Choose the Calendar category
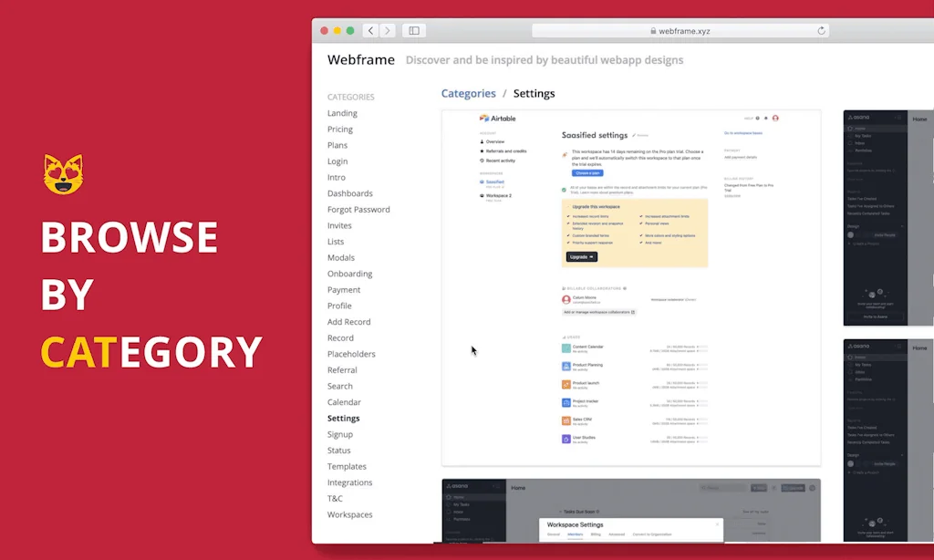 coord(344,403)
